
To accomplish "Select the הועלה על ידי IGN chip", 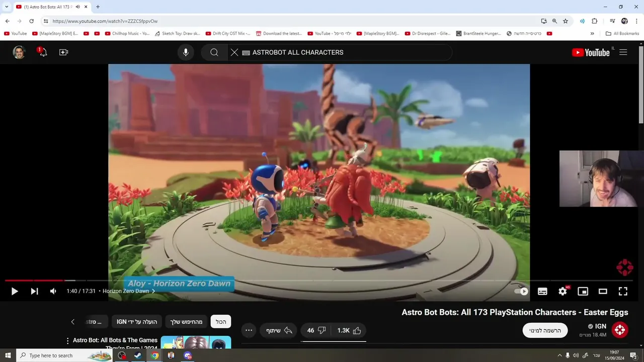I will coord(137,322).
